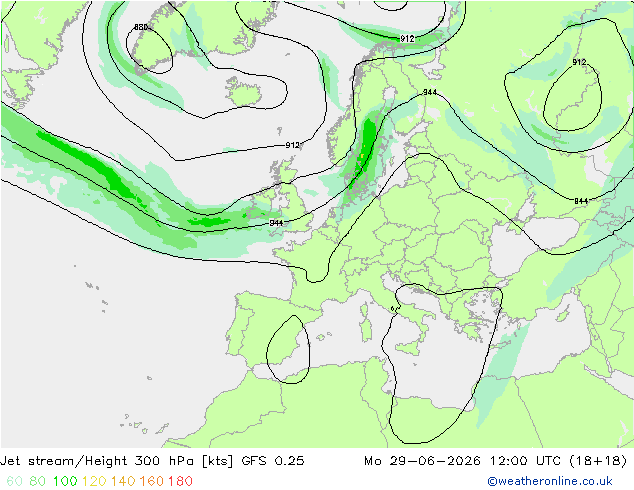Click the 944 contour label over Finland
The image size is (634, 490).
[430, 92]
